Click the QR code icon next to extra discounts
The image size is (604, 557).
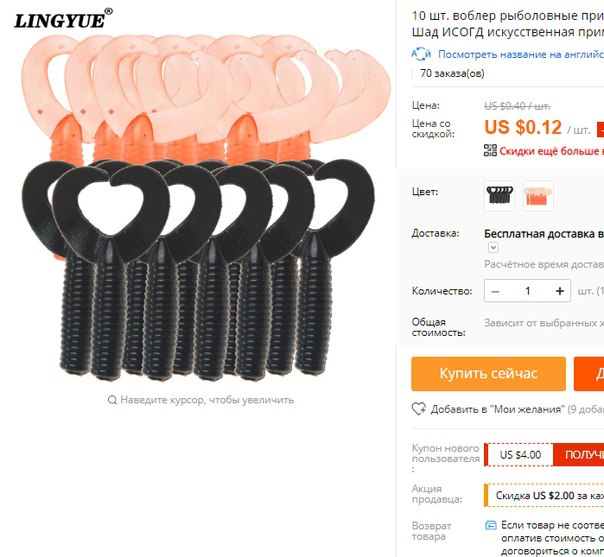(490, 151)
